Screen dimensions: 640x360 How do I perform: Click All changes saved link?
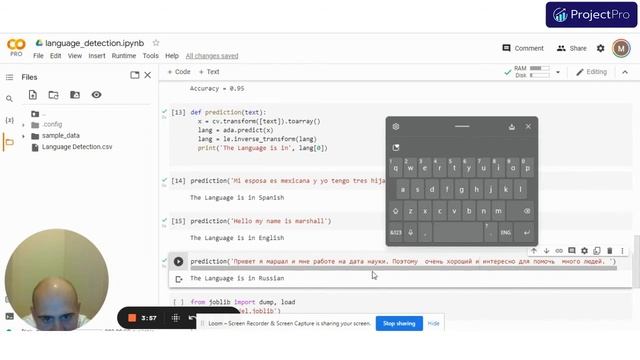pyautogui.click(x=212, y=56)
